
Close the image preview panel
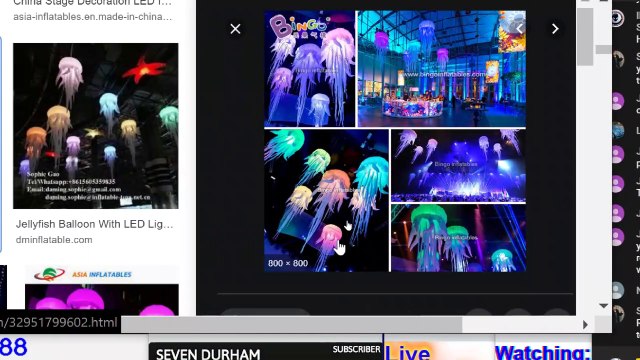pyautogui.click(x=235, y=29)
